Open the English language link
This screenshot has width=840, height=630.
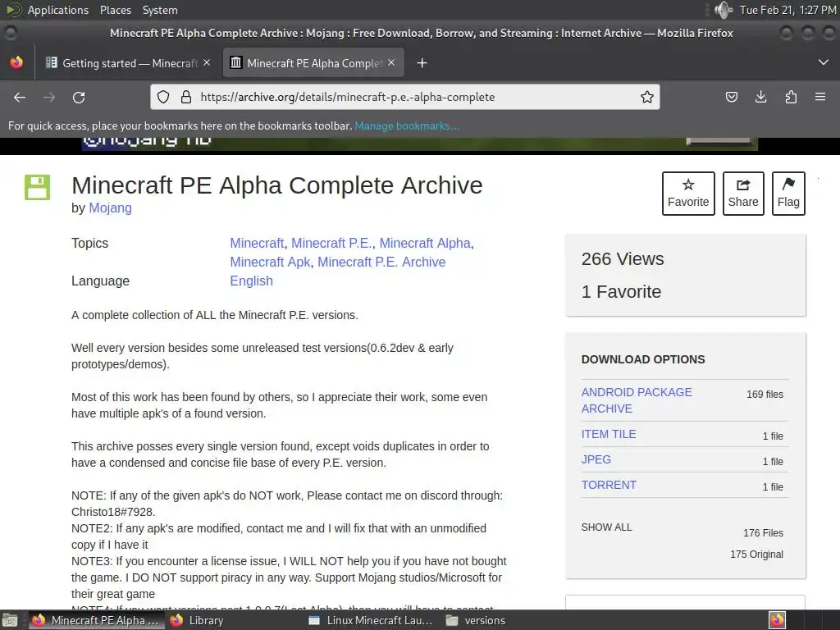click(251, 281)
